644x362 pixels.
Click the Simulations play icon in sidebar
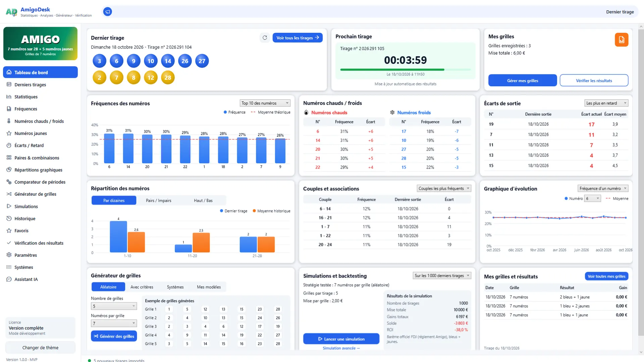(x=9, y=206)
